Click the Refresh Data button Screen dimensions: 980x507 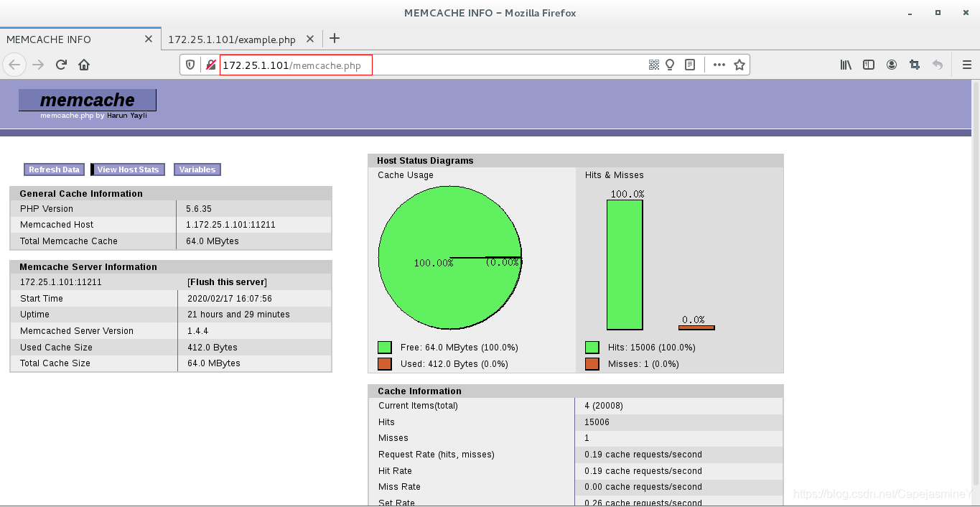click(54, 169)
